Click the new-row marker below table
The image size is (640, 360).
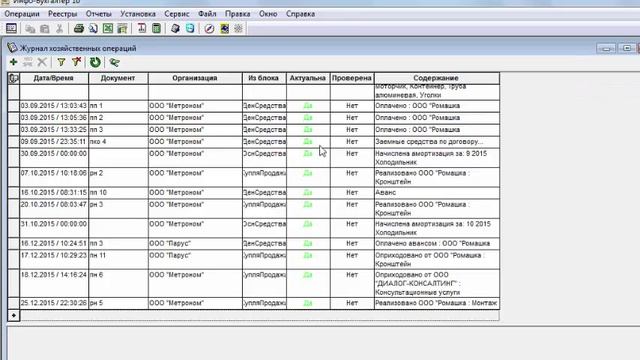pyautogui.click(x=13, y=315)
